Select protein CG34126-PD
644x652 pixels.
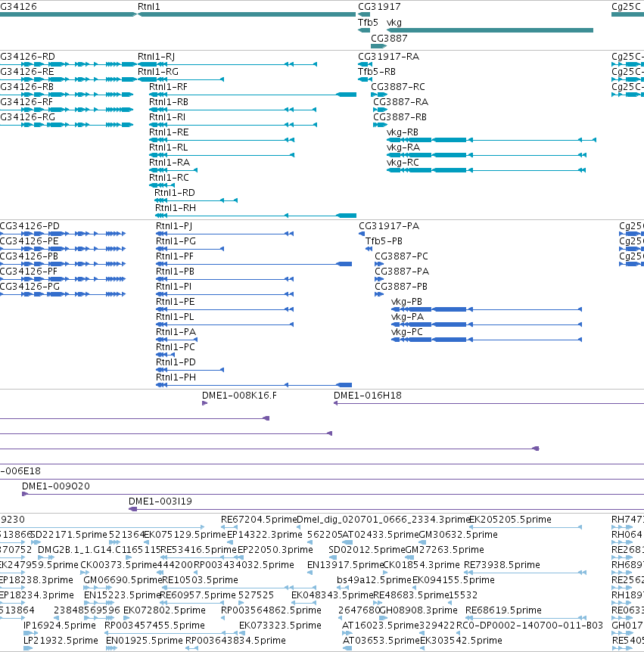tap(62, 234)
